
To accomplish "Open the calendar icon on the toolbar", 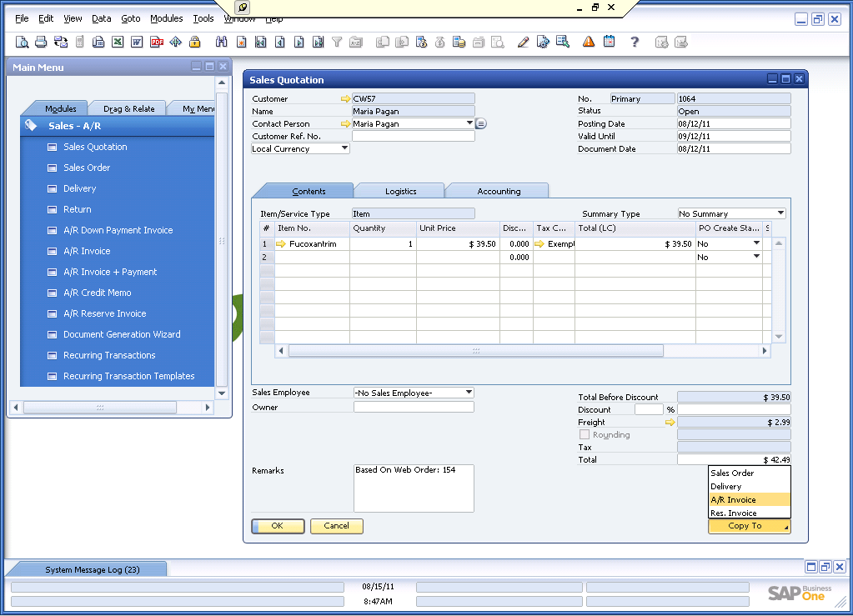I will [x=609, y=42].
